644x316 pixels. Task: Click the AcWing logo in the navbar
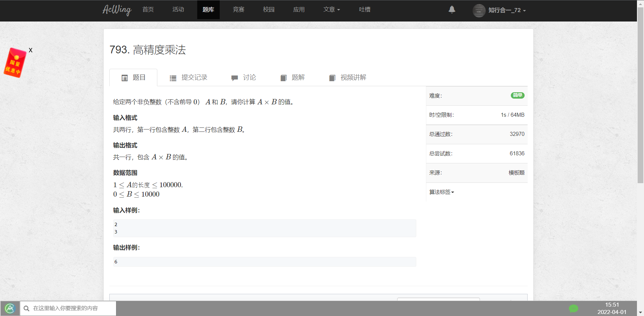pyautogui.click(x=117, y=10)
